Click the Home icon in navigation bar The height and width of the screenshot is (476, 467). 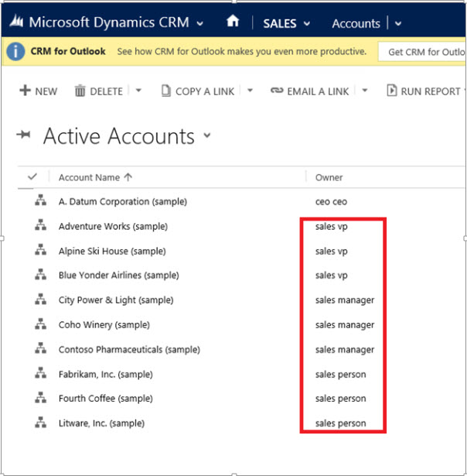click(233, 22)
